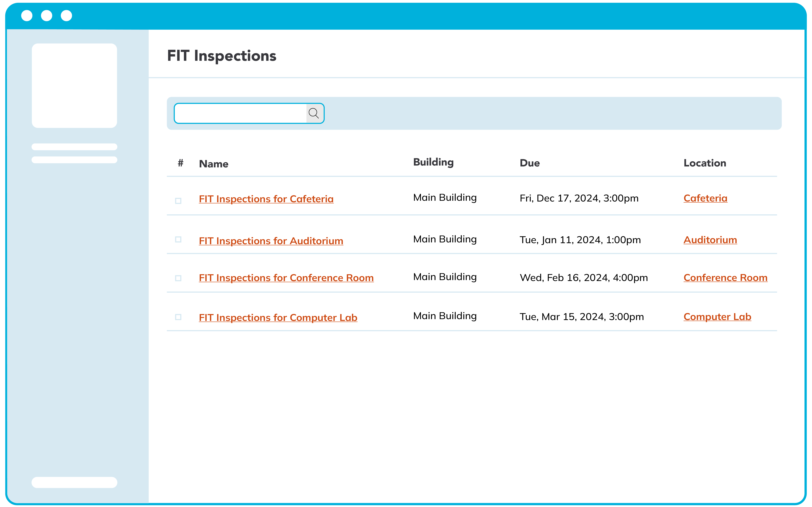
Task: Open FIT Inspections for Auditorium link
Action: [x=271, y=241]
